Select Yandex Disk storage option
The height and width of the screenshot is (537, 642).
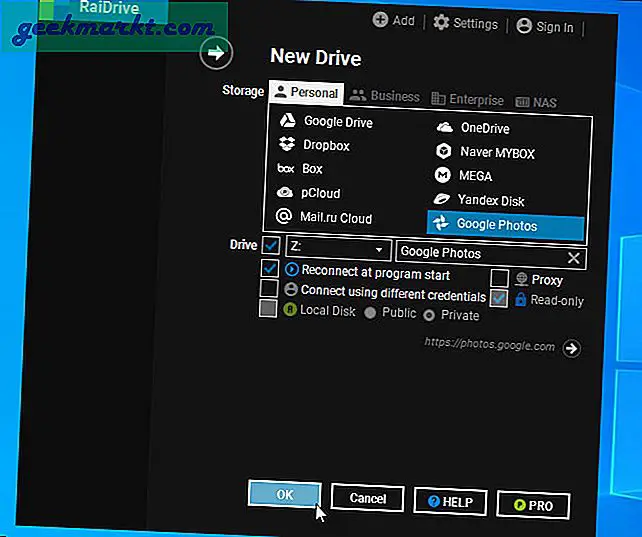(x=490, y=201)
